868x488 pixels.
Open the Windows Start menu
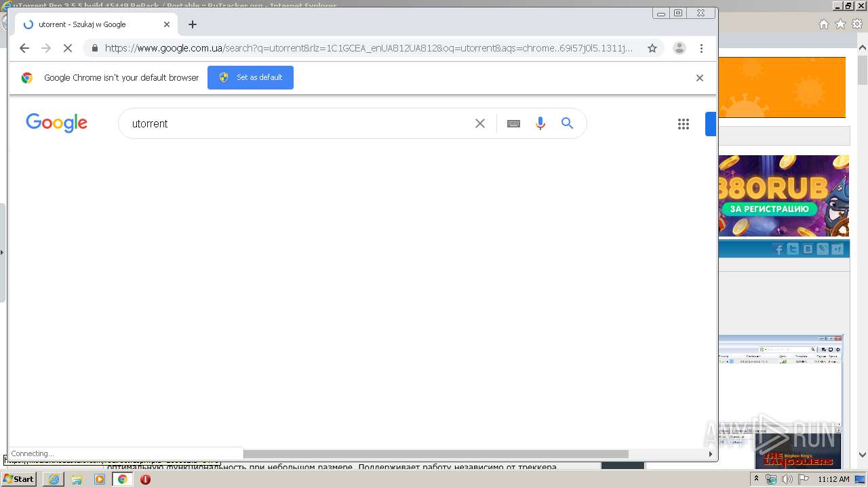18,479
